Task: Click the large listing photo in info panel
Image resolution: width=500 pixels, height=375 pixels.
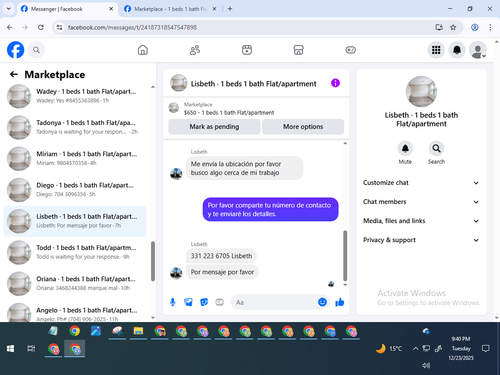Action: click(421, 91)
